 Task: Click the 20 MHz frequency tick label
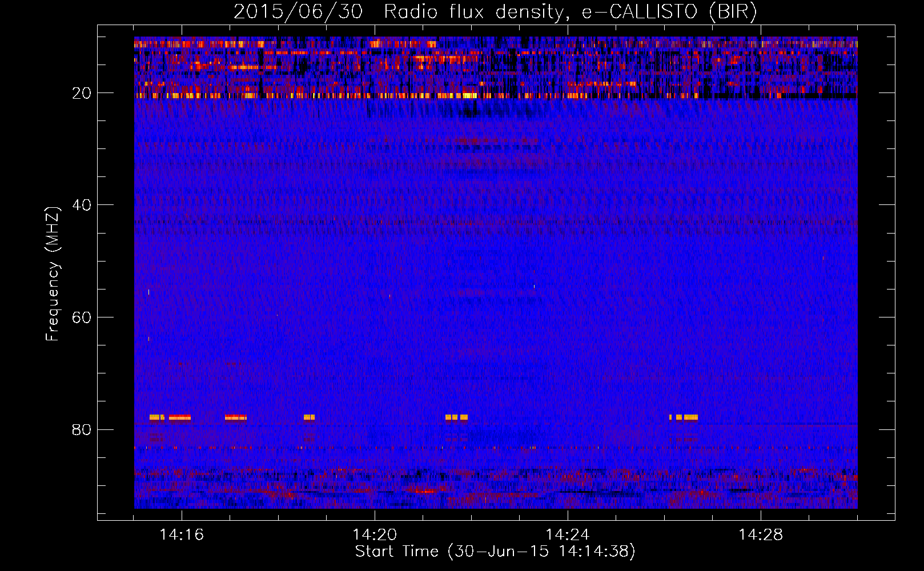(82, 93)
